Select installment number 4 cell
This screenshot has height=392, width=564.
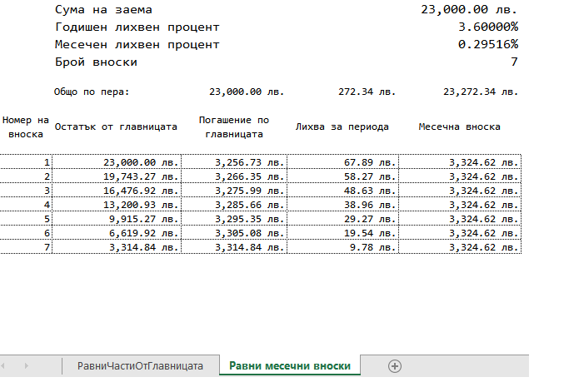click(26, 205)
